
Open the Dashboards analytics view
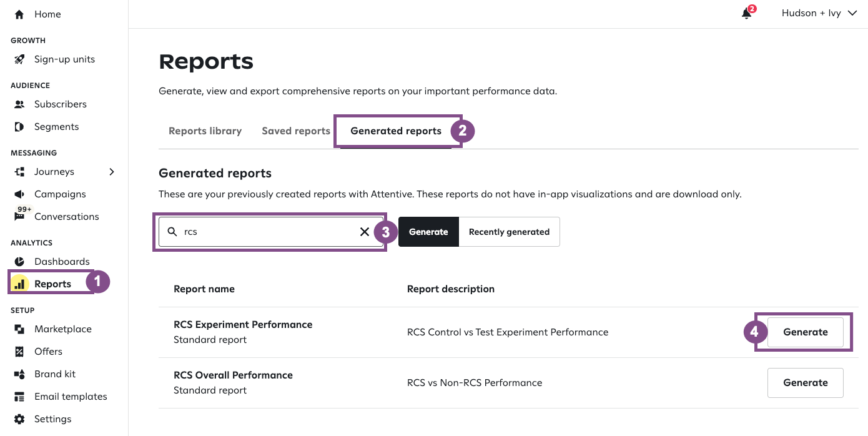[x=61, y=261]
